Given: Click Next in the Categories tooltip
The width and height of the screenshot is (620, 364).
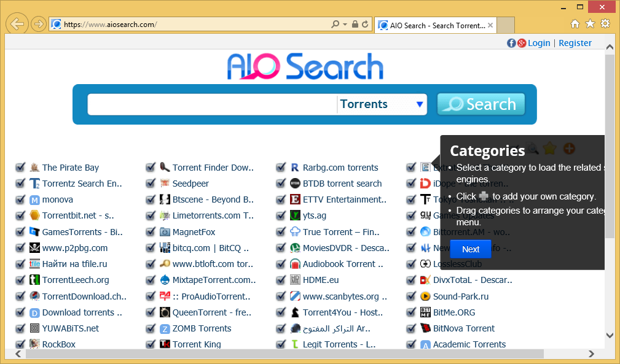Looking at the screenshot, I should pos(471,249).
